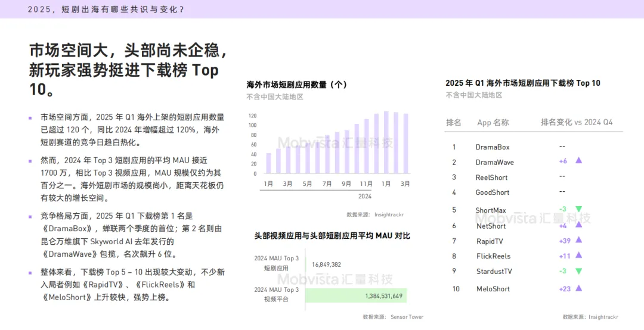This screenshot has width=644, height=330.
Task: Click the +23 rank change value
Action: [565, 289]
